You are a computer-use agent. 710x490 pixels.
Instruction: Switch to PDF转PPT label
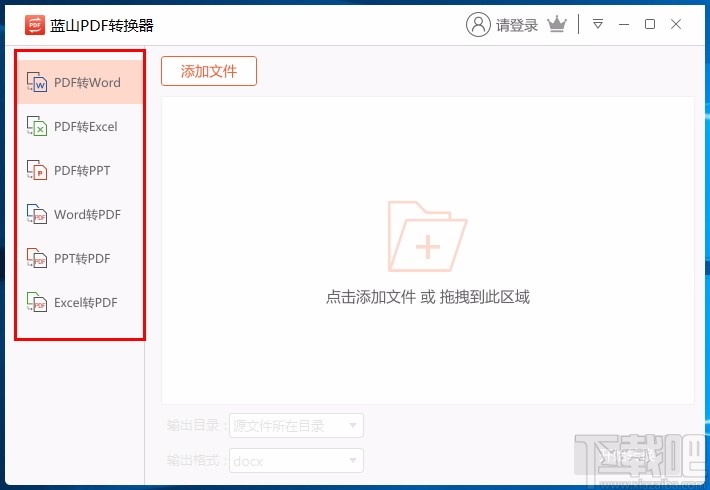point(82,170)
